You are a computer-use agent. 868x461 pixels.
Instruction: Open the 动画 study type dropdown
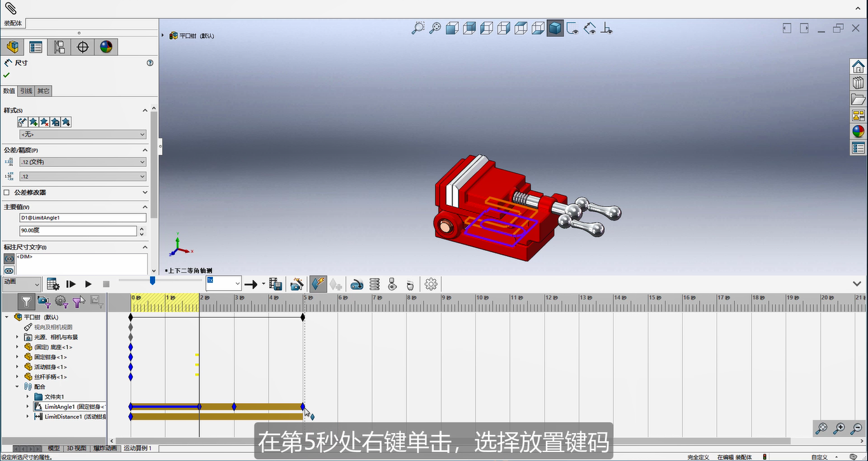(x=21, y=284)
